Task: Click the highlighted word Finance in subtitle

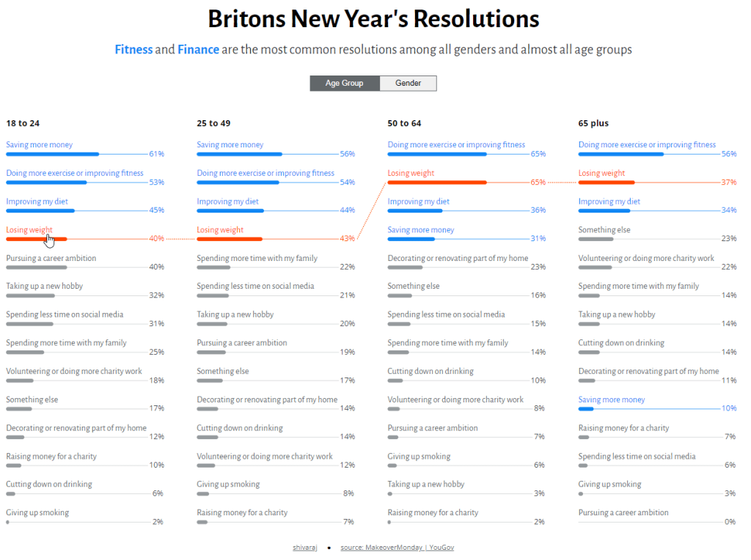Action: tap(198, 50)
